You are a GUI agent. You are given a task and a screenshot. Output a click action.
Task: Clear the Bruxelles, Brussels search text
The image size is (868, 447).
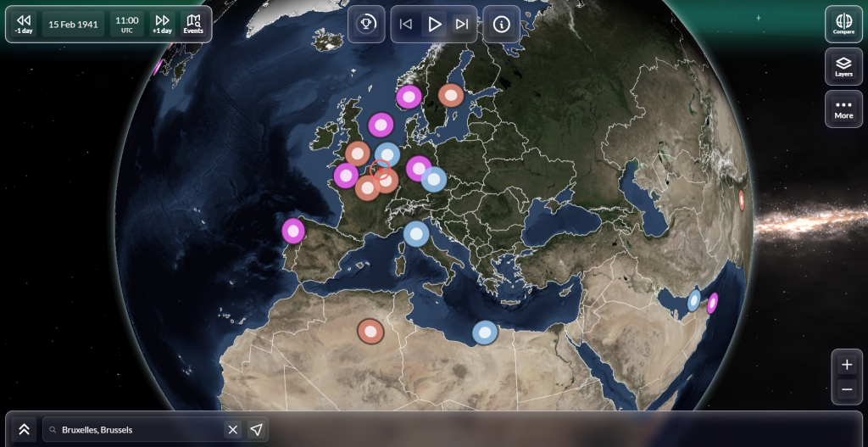coord(233,429)
